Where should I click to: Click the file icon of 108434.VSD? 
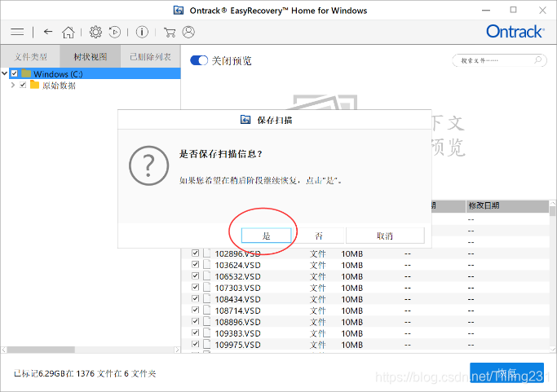pyautogui.click(x=207, y=298)
